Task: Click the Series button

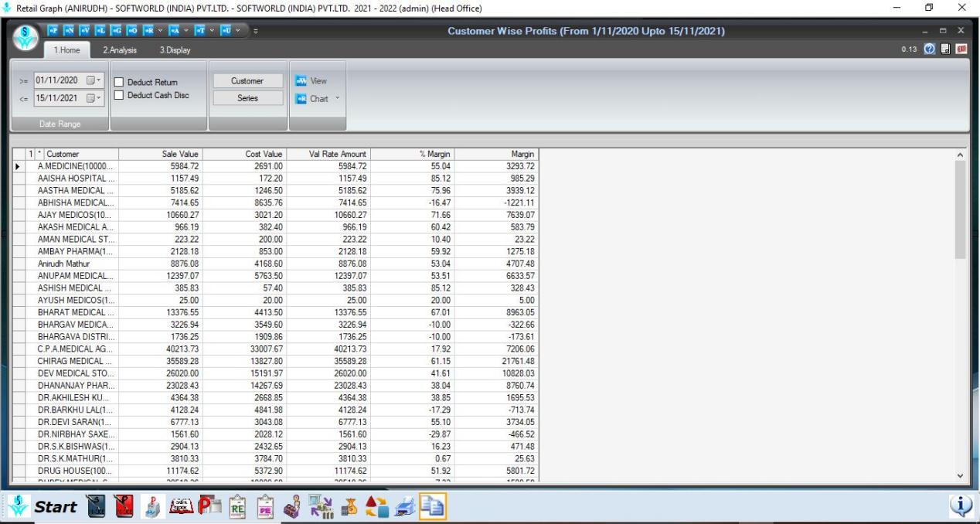Action: (x=247, y=98)
